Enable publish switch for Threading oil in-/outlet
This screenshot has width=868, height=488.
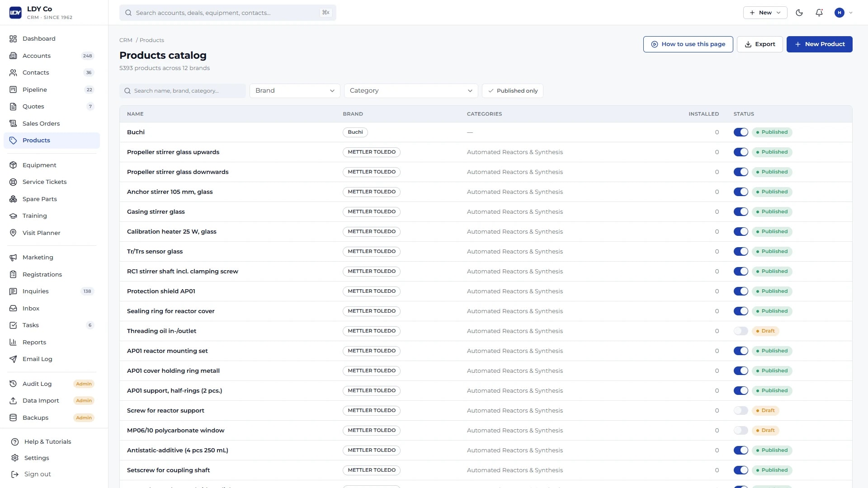[741, 331]
